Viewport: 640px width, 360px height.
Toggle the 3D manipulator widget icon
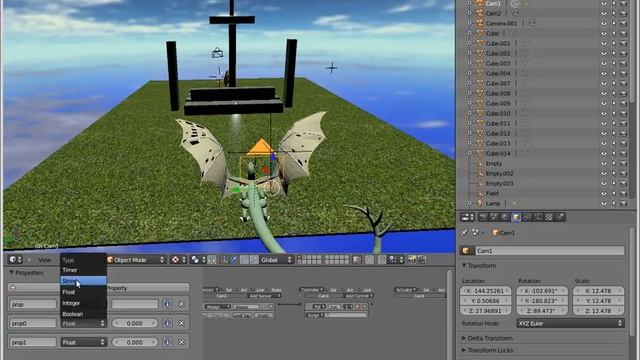coord(224,260)
